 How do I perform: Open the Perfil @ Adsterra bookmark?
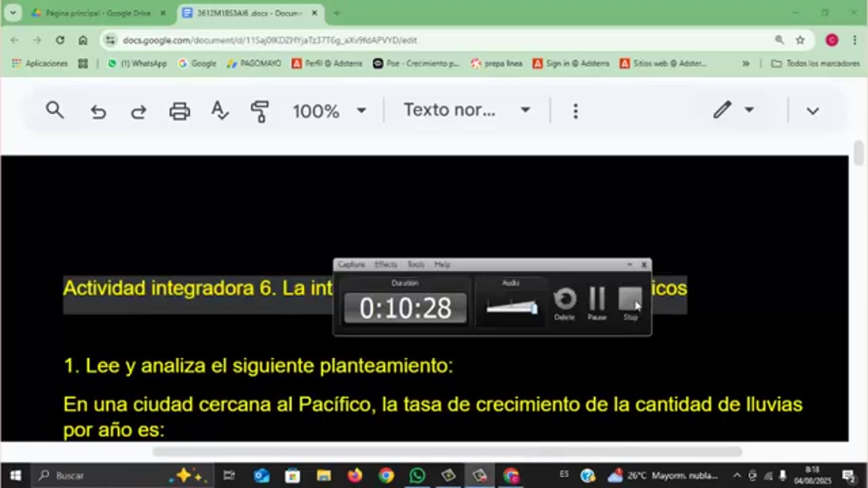(327, 63)
